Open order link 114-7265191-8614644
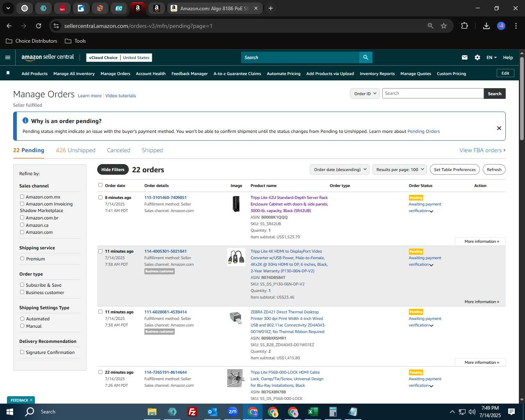 click(165, 372)
